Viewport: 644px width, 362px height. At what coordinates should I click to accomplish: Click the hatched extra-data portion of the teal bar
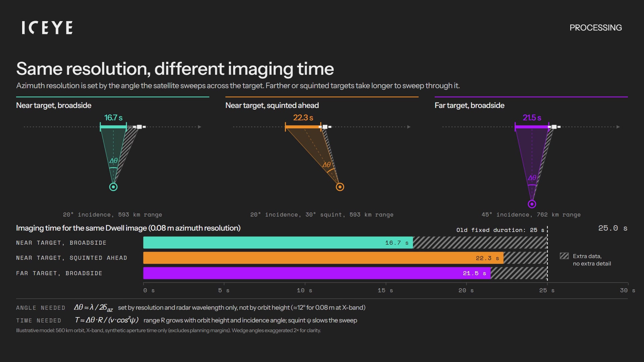[x=480, y=243]
